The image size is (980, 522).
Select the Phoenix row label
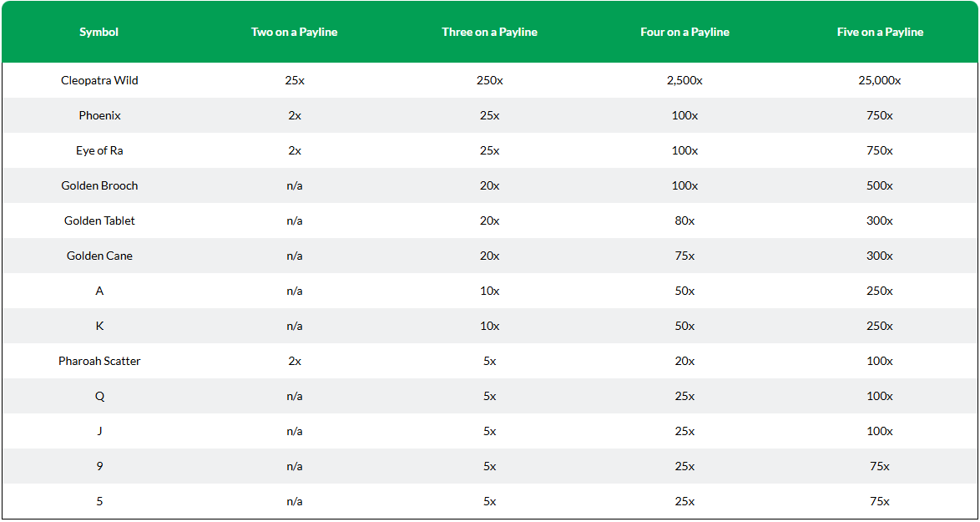tap(99, 115)
